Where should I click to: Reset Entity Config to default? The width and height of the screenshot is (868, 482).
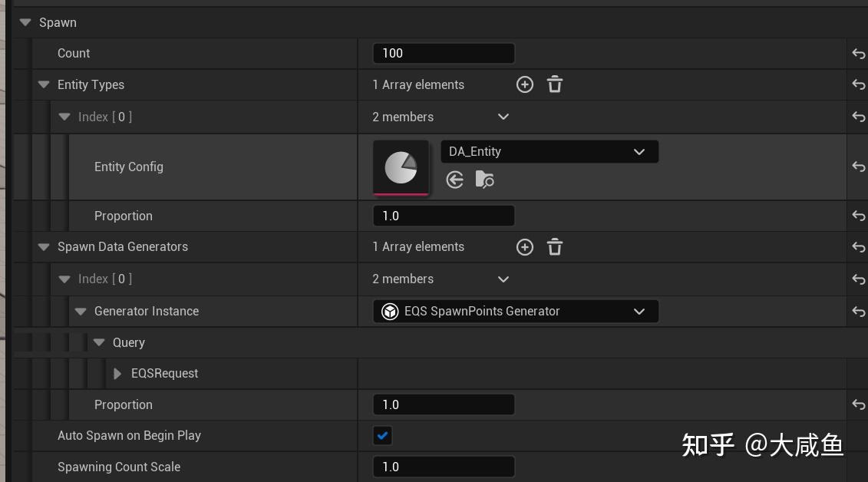pos(859,167)
